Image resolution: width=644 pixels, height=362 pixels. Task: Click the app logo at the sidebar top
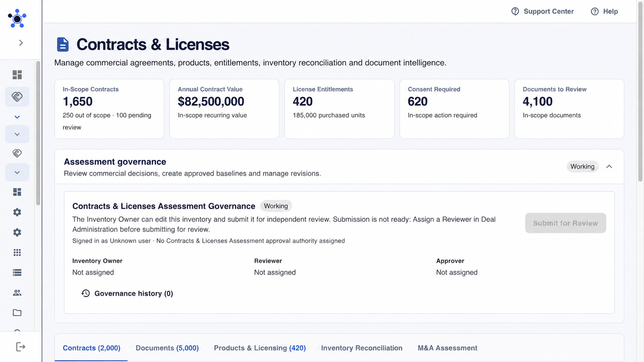(x=17, y=18)
